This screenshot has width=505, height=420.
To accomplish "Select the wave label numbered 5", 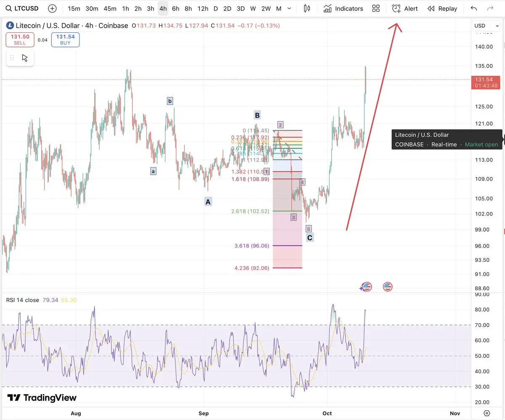I will click(x=308, y=229).
